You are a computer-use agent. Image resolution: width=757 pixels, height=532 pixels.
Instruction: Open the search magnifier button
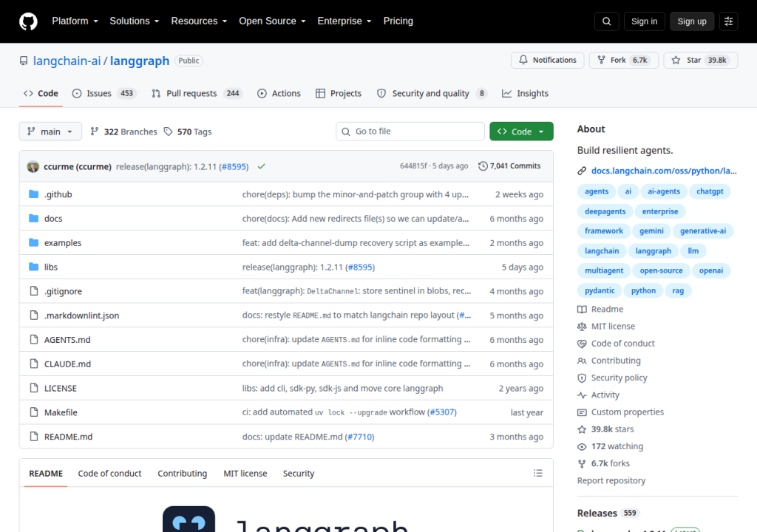607,21
